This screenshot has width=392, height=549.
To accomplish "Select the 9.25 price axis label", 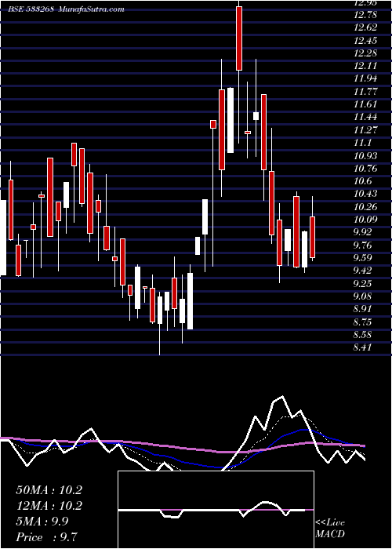I will 362,283.
